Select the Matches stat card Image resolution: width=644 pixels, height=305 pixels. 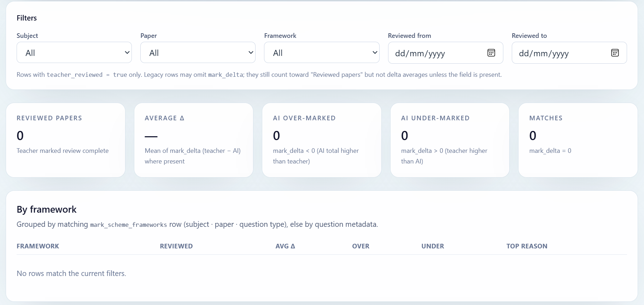point(578,140)
